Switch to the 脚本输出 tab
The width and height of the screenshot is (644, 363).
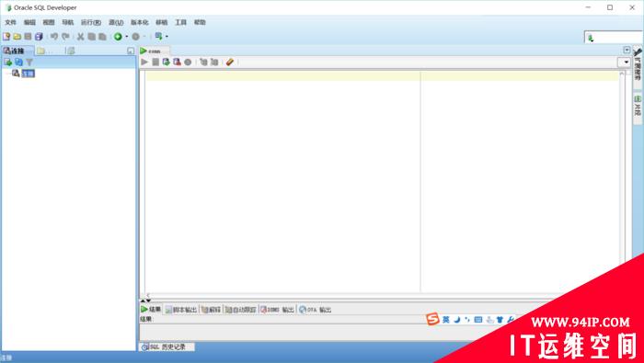point(181,310)
